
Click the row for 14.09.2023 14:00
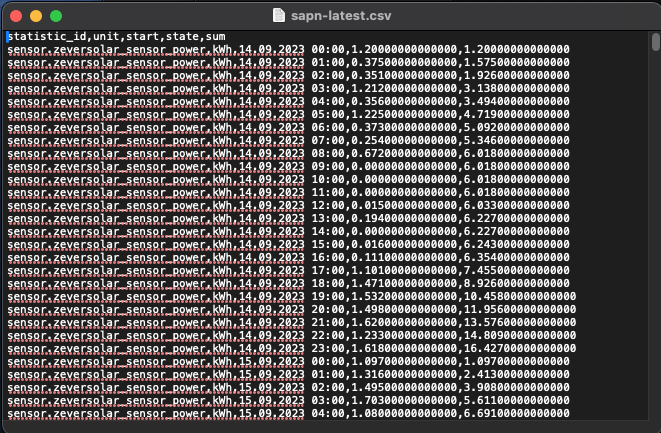288,231
